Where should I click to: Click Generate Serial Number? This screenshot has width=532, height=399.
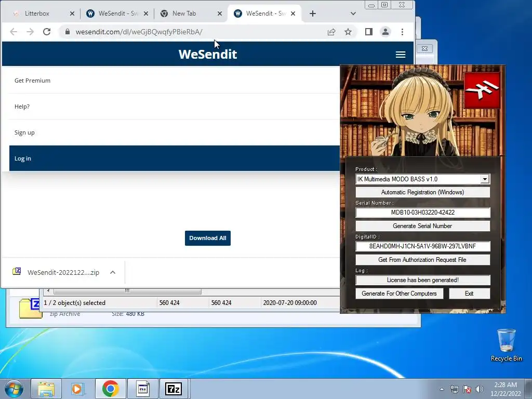423,226
